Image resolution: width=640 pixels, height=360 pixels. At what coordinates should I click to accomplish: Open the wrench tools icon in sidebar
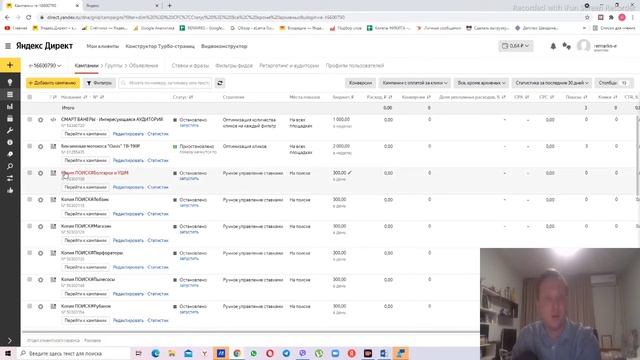pos(10,130)
